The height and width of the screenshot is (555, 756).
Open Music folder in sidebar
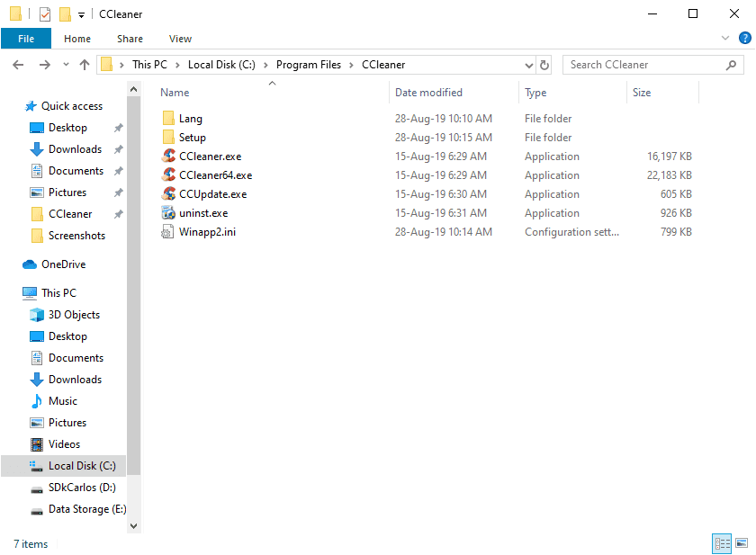(63, 401)
